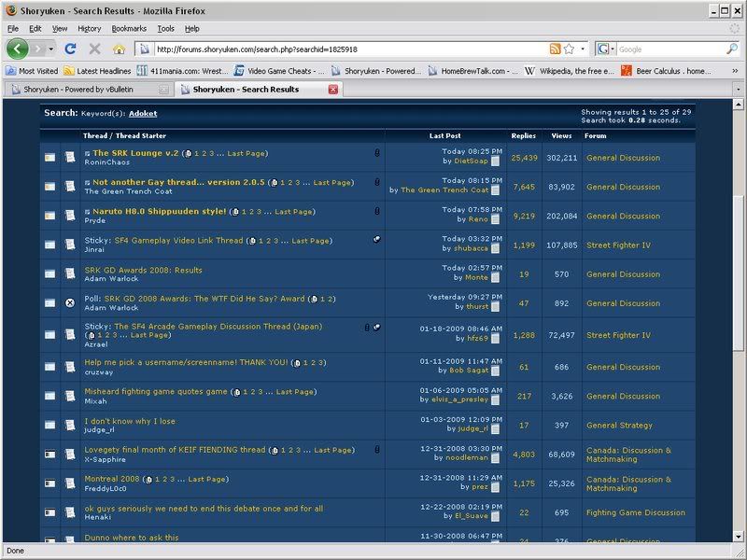
Task: Click the vertical scrollbar thumb
Action: [739, 273]
